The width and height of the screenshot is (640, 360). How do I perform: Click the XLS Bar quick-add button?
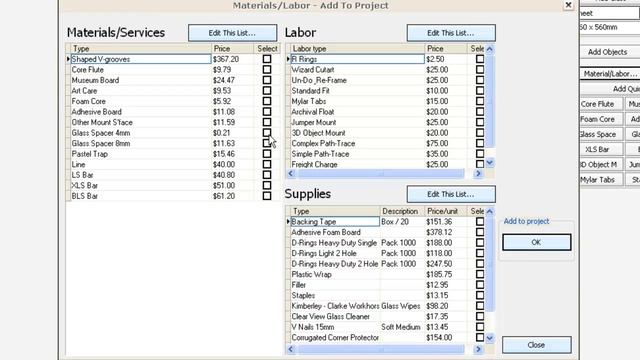(x=601, y=149)
